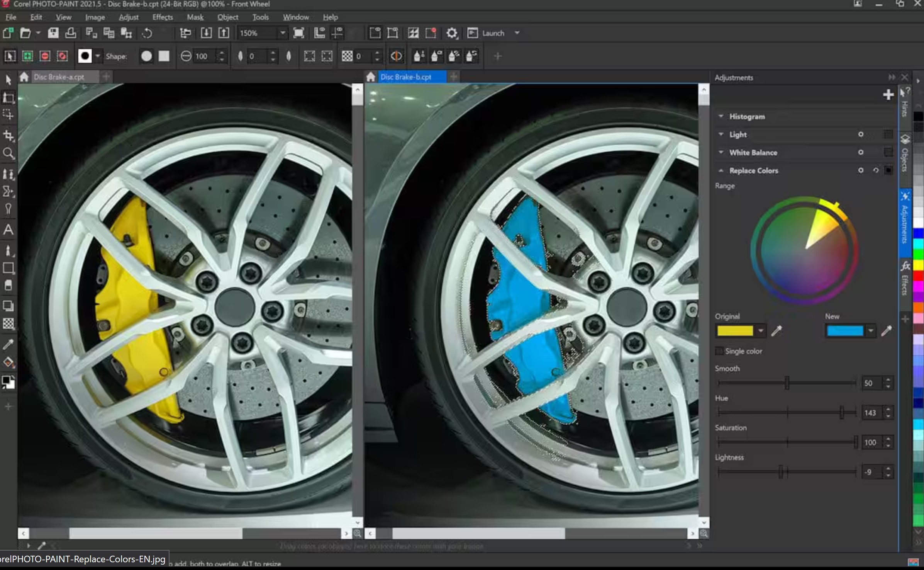924x570 pixels.
Task: Choose round nib shape
Action: (x=146, y=56)
